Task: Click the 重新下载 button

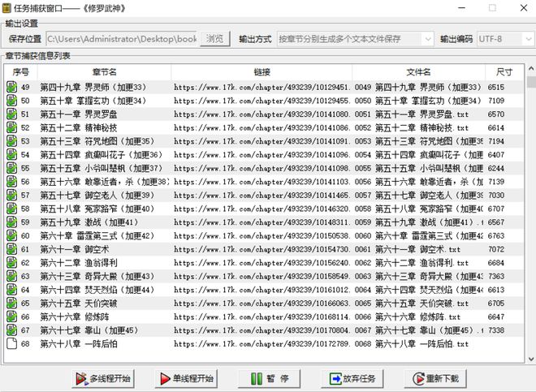Action: pyautogui.click(x=436, y=378)
